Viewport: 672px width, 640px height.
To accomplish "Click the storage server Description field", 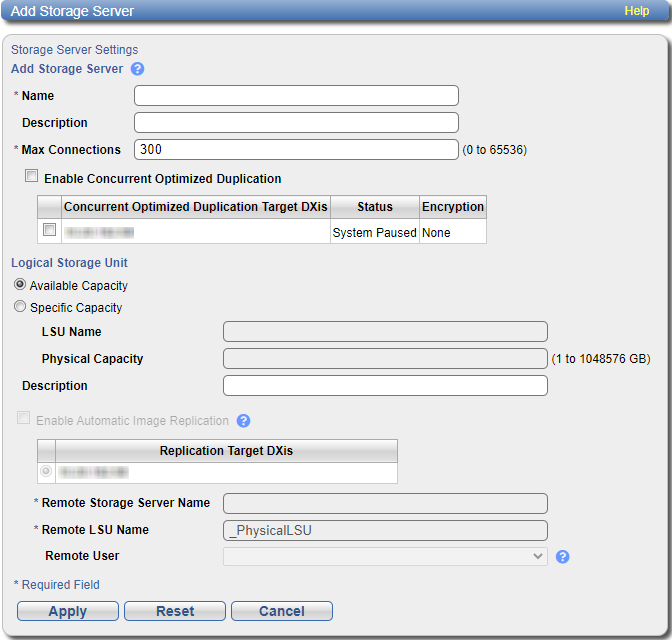I will coord(296,123).
